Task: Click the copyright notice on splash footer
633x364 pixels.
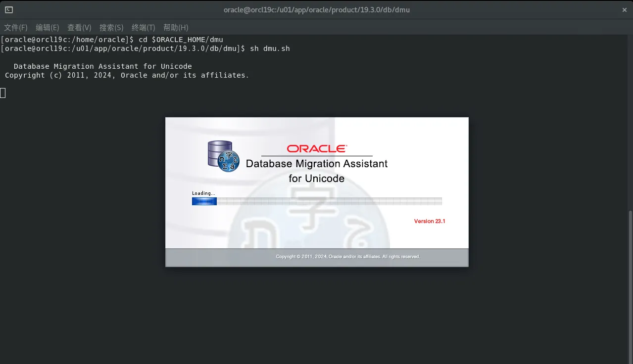Action: [347, 257]
